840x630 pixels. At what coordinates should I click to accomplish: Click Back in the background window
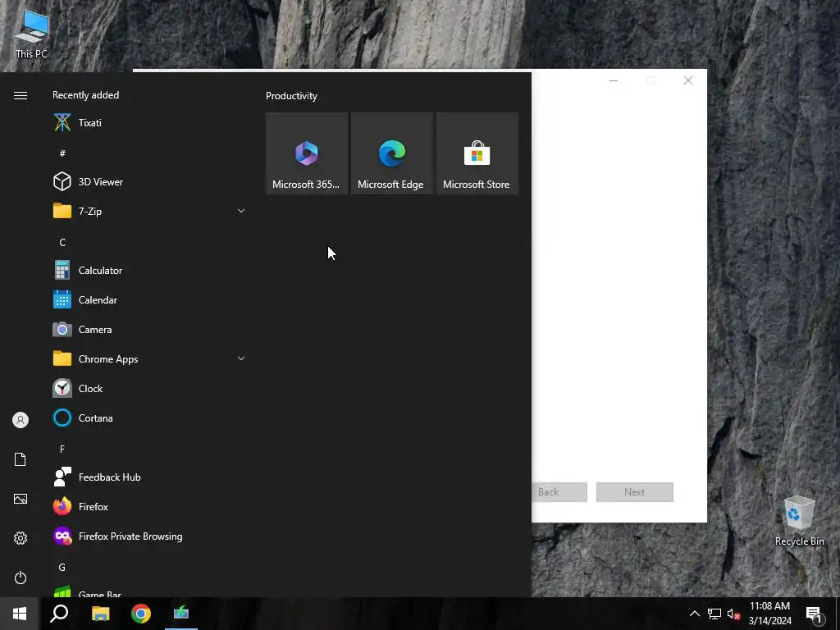(x=559, y=492)
